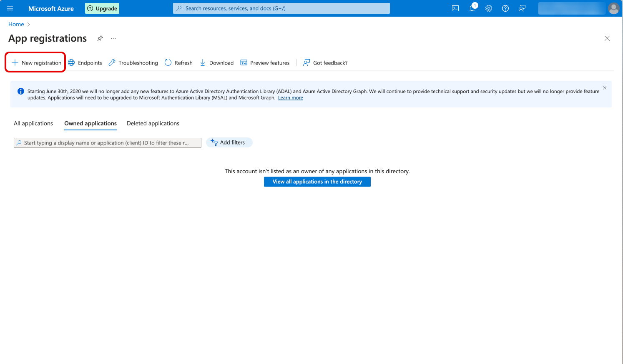The width and height of the screenshot is (623, 364).
Task: Open the portal hamburger menu
Action: point(10,8)
